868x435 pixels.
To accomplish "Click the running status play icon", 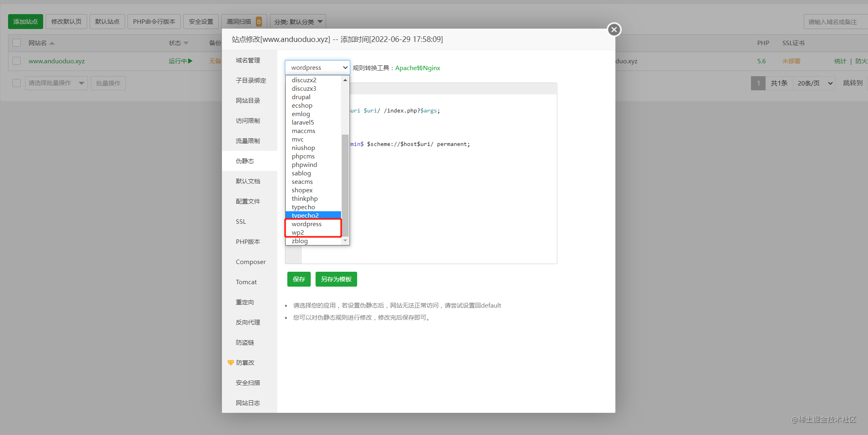I will (x=190, y=61).
